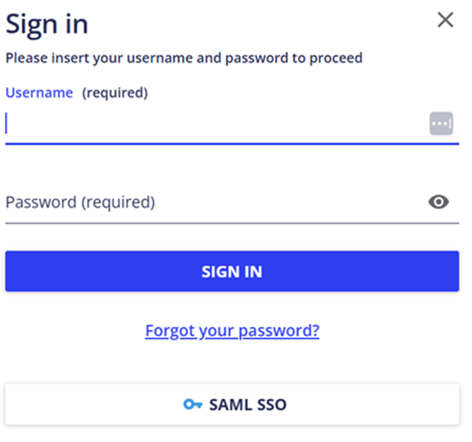Click the instruction text about username and password

184,58
